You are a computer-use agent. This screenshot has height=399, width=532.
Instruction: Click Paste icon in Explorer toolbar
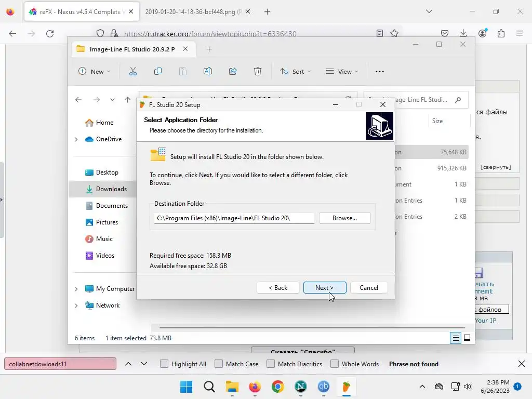click(183, 71)
